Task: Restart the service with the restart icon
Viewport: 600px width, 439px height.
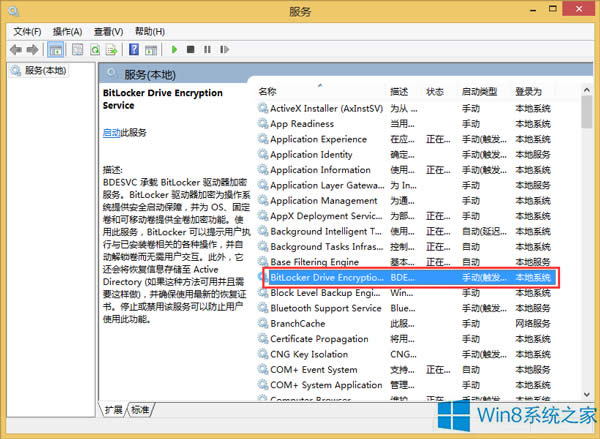Action: (224, 49)
